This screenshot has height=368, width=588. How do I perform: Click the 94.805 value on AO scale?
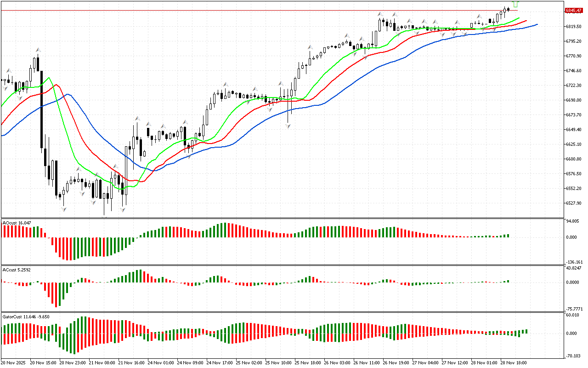(x=572, y=221)
